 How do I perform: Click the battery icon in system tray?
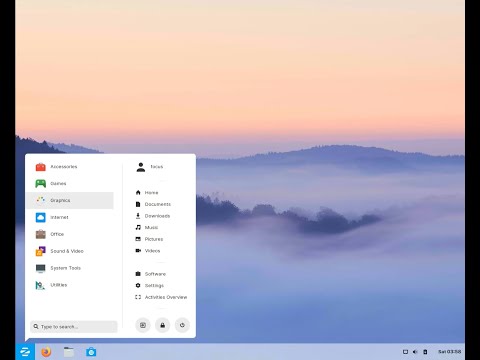425,352
